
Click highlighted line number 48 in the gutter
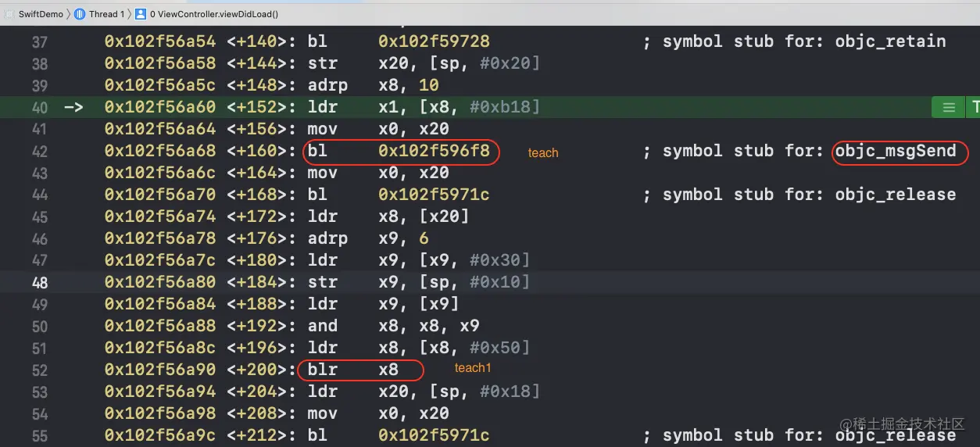click(x=39, y=282)
